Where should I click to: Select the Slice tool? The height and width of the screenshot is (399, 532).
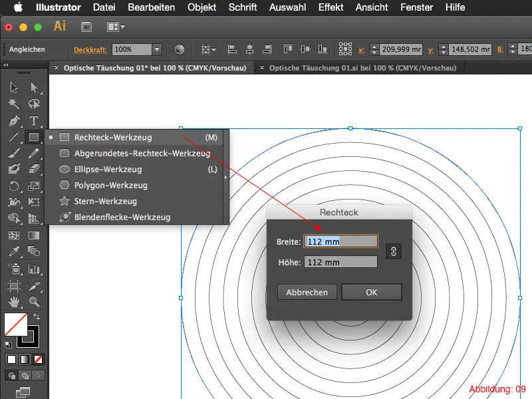point(34,286)
